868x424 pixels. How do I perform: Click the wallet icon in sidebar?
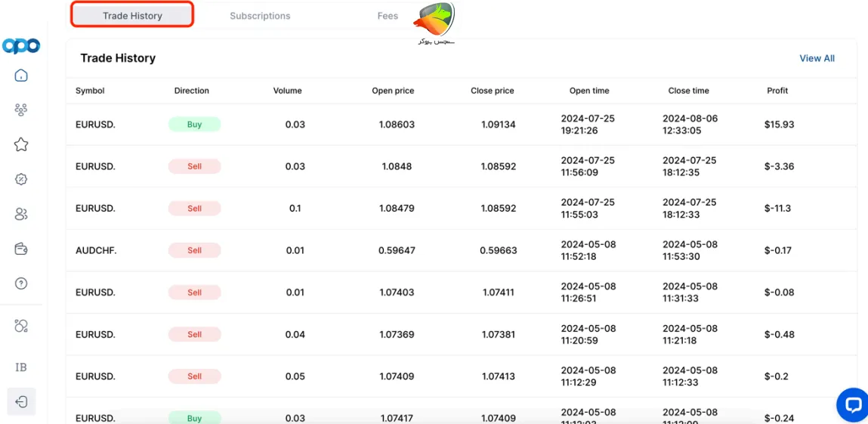tap(21, 249)
